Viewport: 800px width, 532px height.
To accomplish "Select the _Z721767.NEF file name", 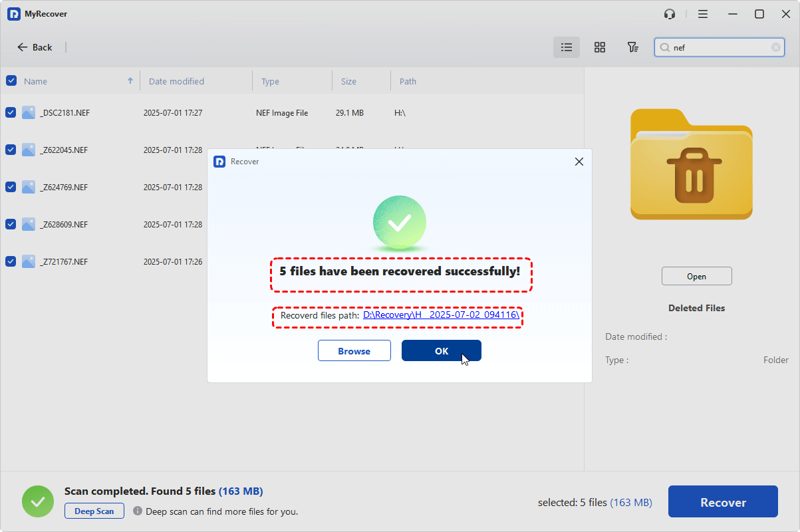I will (x=64, y=262).
